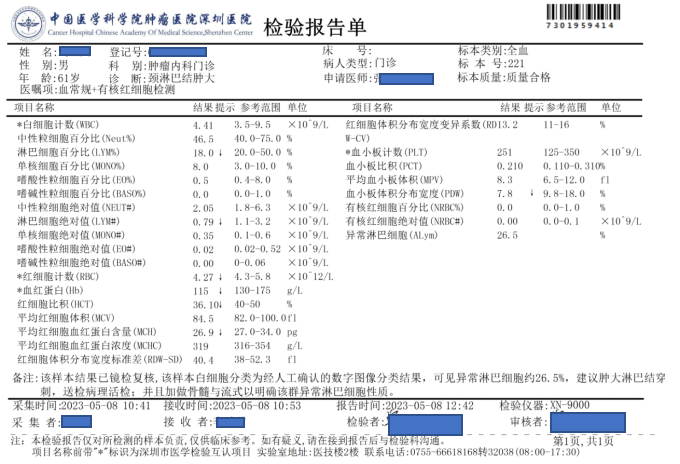
Task: Click the barcode numbered 7301959414
Action: click(583, 16)
